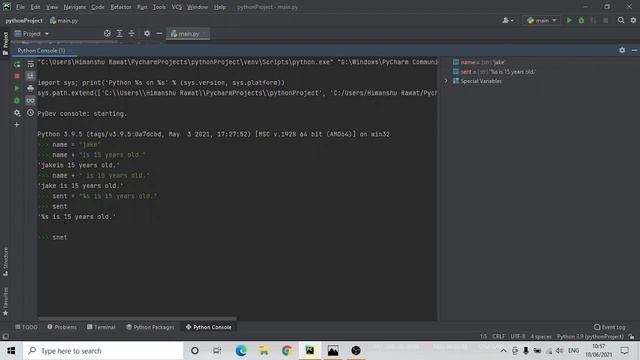The height and width of the screenshot is (360, 640).
Task: Hide Python Console panel minus icon
Action: pyautogui.click(x=634, y=50)
